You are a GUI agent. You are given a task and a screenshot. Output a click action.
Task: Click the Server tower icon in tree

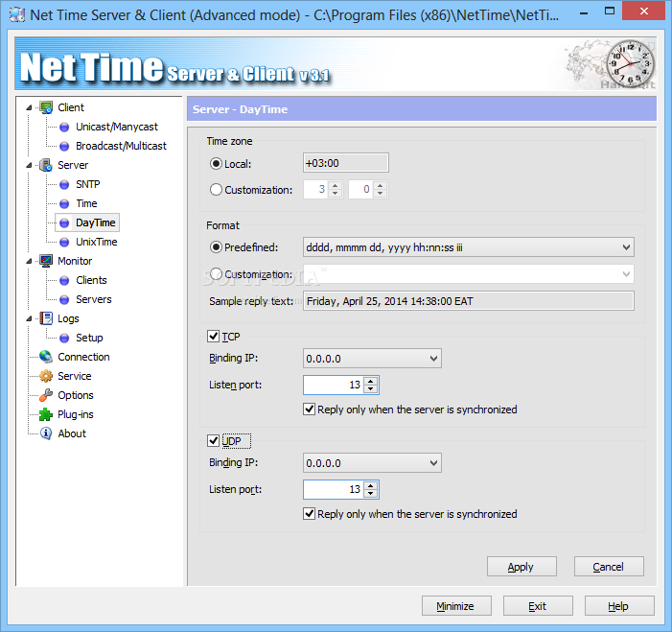(46, 165)
